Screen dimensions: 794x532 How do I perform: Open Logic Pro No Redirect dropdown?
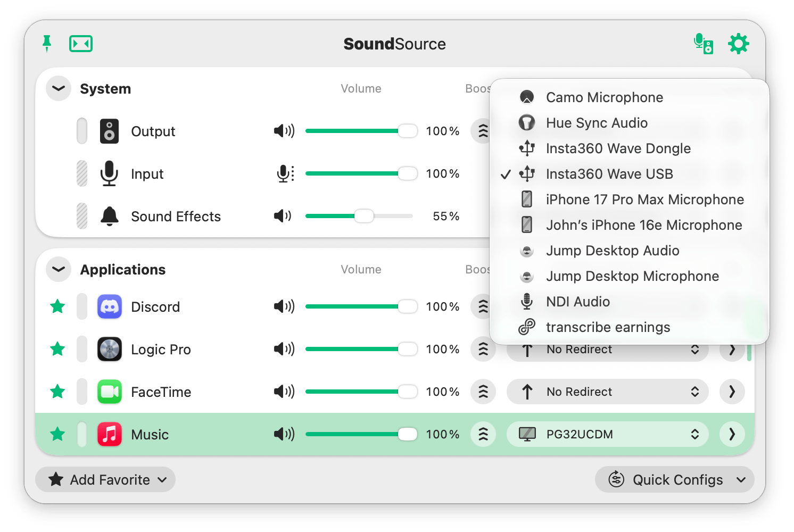pyautogui.click(x=607, y=351)
